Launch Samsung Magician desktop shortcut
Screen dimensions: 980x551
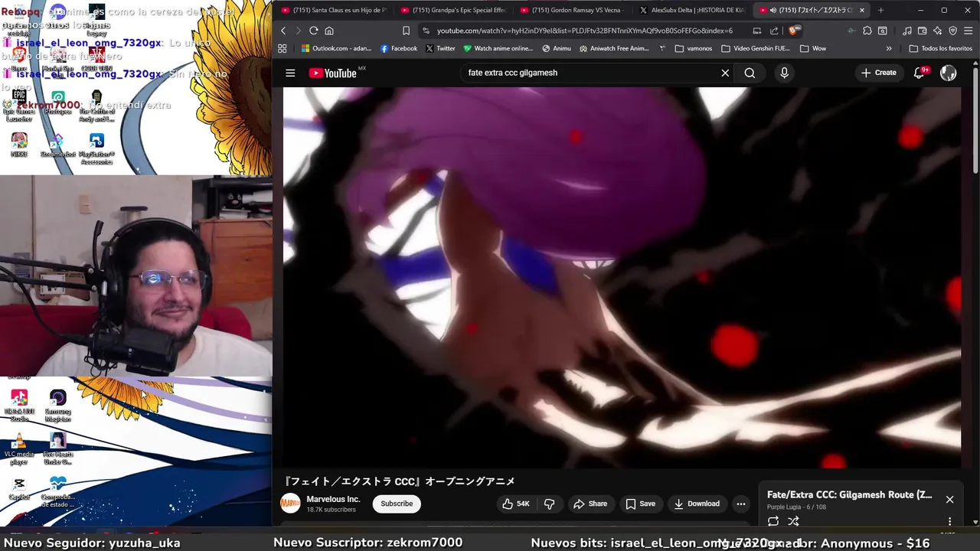click(58, 406)
